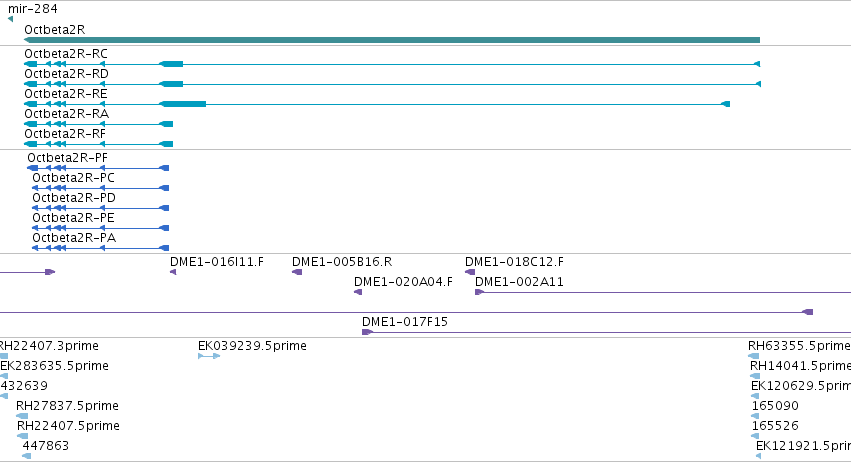Select the EK283635.5prime label
851x462 pixels.
(x=54, y=366)
